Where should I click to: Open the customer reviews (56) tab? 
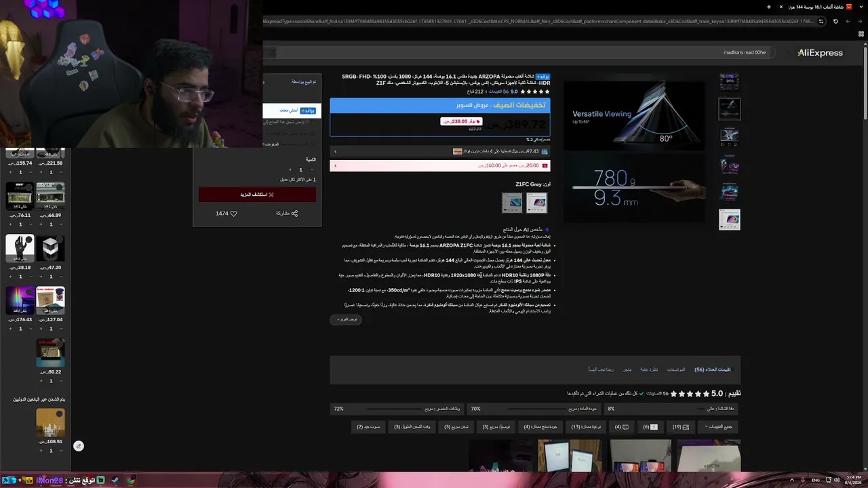(713, 369)
